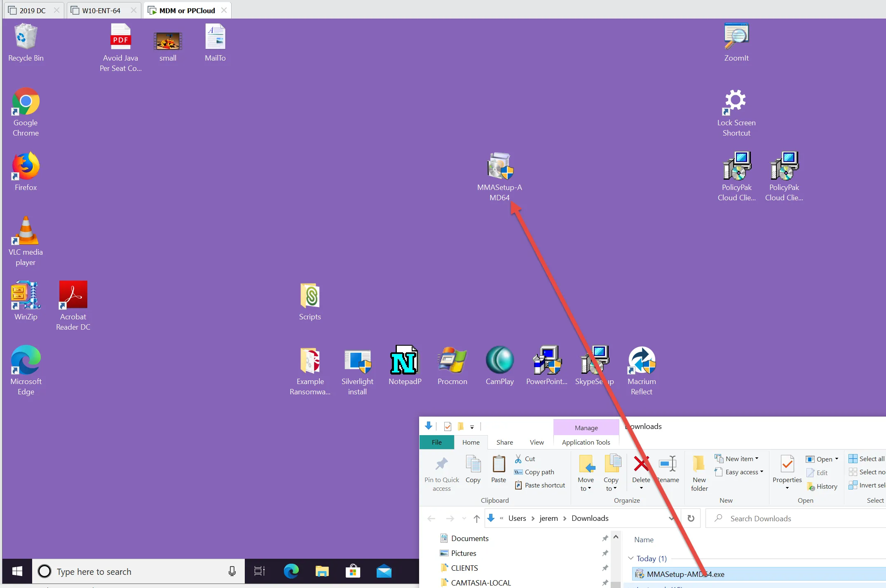Collapse the Today group chevron
The height and width of the screenshot is (588, 886).
pos(631,558)
